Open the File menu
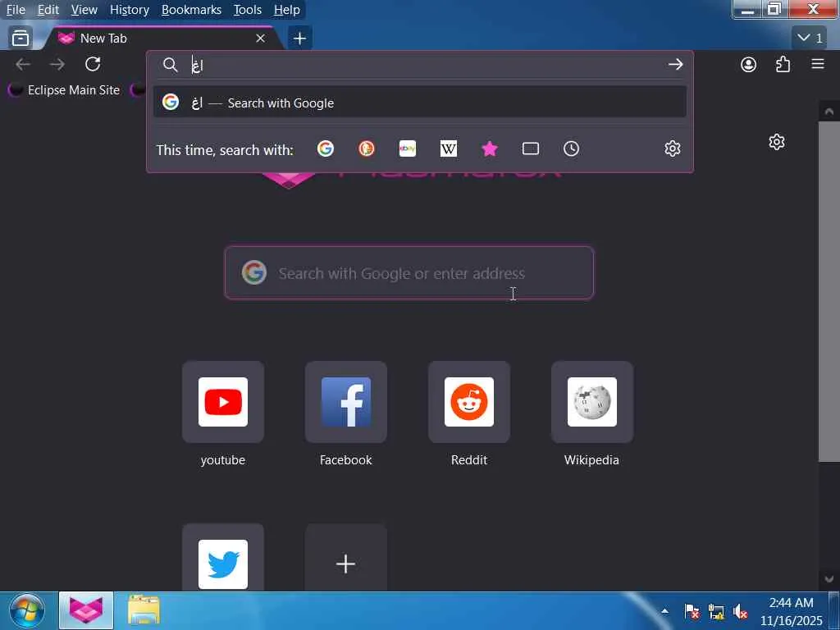 16,10
